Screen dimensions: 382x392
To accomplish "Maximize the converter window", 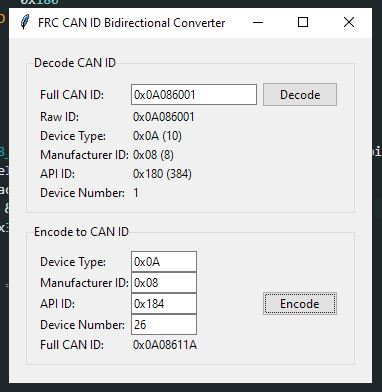I will coord(303,22).
